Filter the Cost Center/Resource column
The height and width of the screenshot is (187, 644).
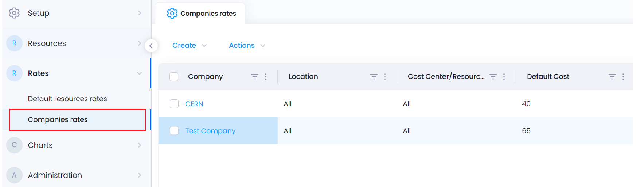click(493, 77)
